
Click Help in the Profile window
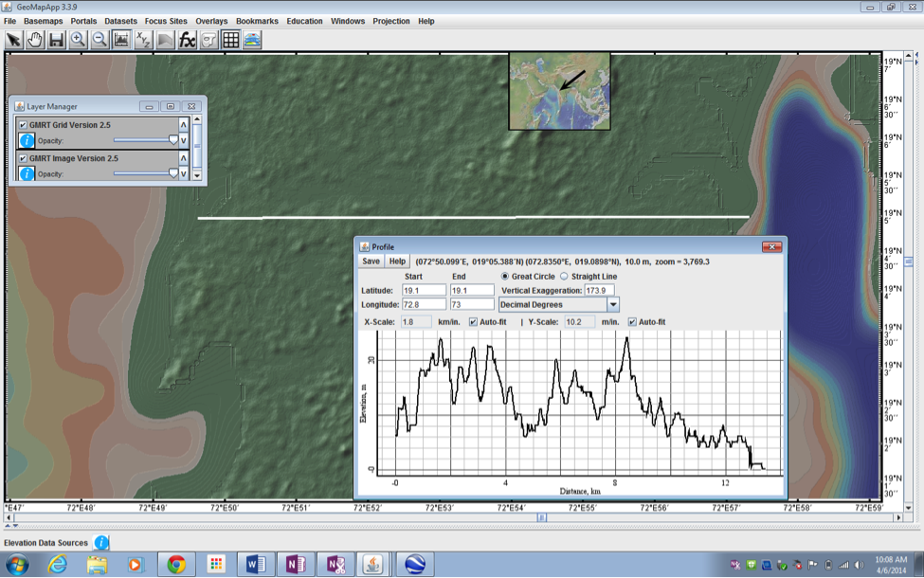[396, 261]
